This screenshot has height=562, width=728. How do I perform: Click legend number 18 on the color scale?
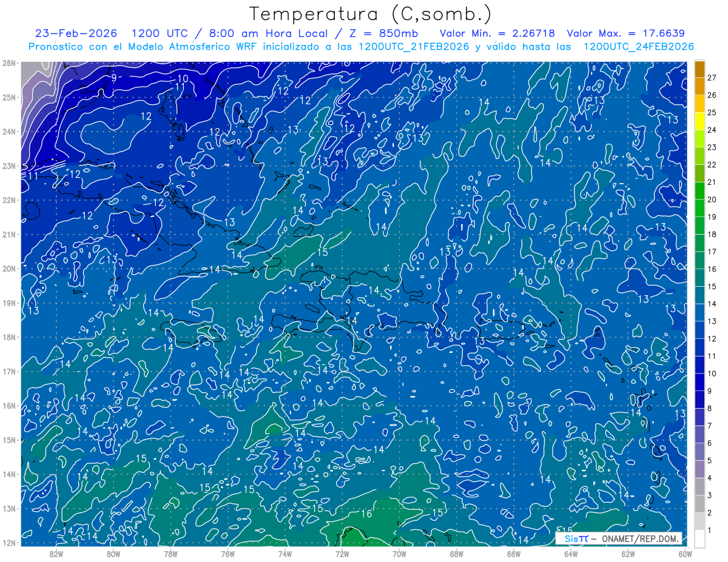coord(712,234)
